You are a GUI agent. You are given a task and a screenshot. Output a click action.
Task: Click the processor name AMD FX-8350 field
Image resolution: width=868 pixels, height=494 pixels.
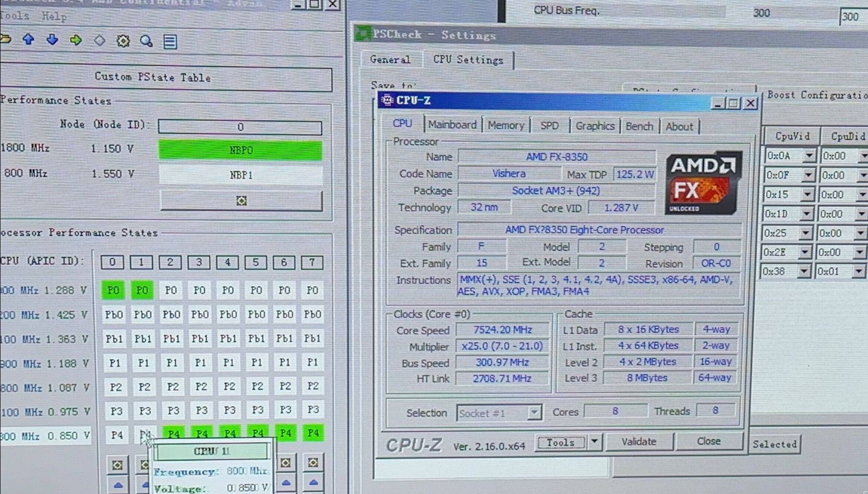557,157
